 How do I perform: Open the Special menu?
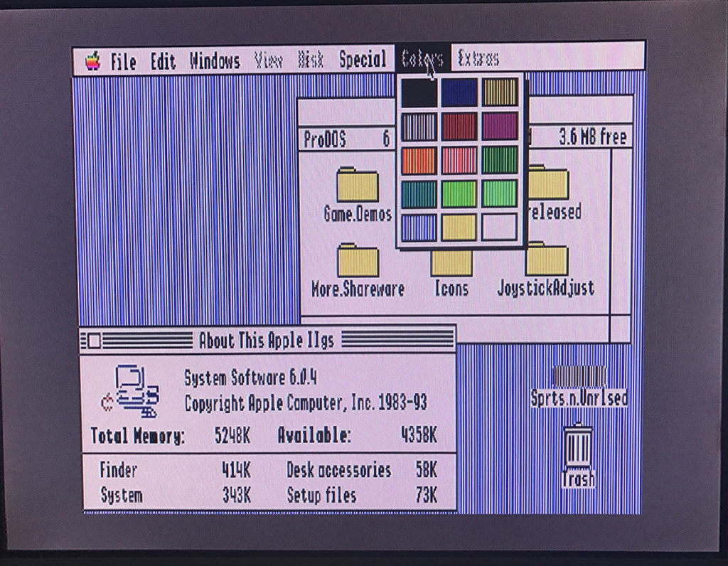pyautogui.click(x=363, y=60)
